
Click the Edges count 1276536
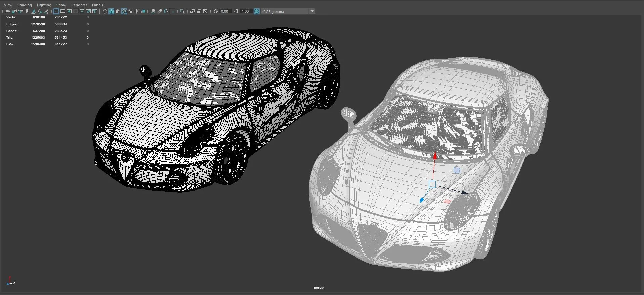pos(38,24)
